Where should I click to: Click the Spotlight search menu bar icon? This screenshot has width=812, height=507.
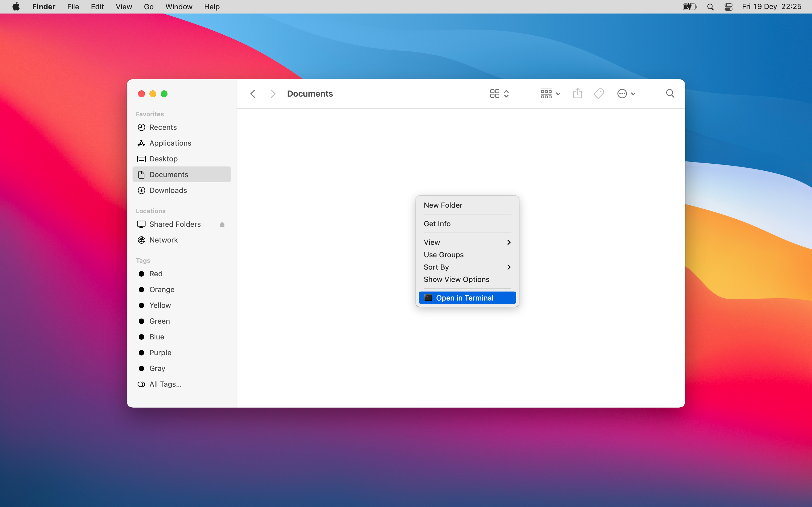click(x=710, y=7)
